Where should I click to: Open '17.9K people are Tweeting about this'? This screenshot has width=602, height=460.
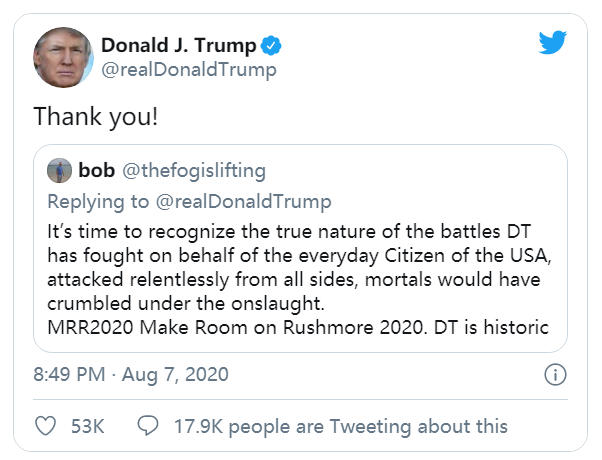[x=340, y=426]
